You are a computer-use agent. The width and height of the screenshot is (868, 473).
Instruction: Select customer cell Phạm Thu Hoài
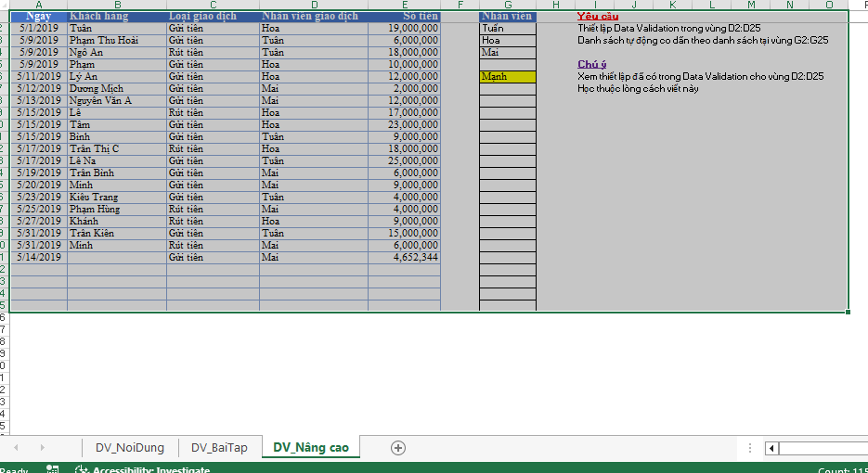(117, 41)
